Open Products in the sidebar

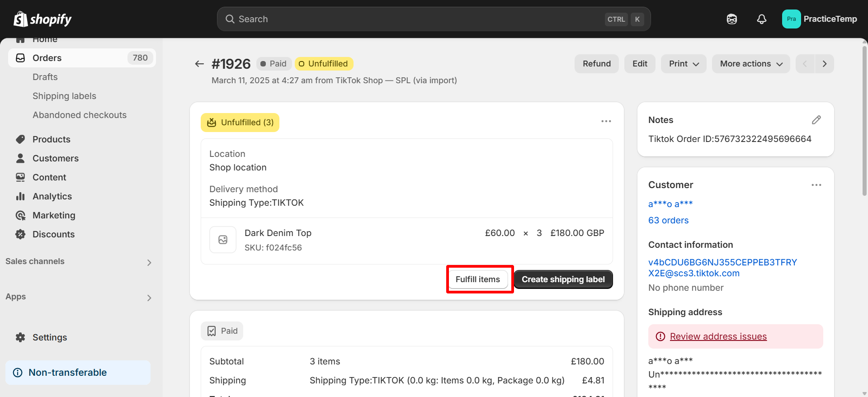(51, 139)
